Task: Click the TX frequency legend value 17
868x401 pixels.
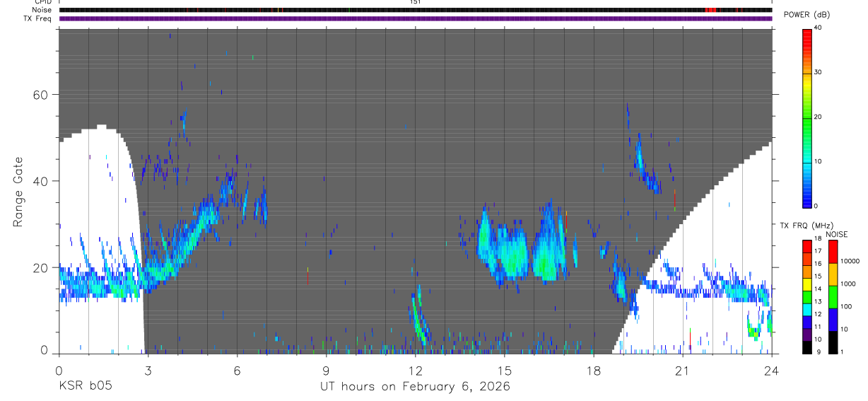Action: click(x=817, y=251)
